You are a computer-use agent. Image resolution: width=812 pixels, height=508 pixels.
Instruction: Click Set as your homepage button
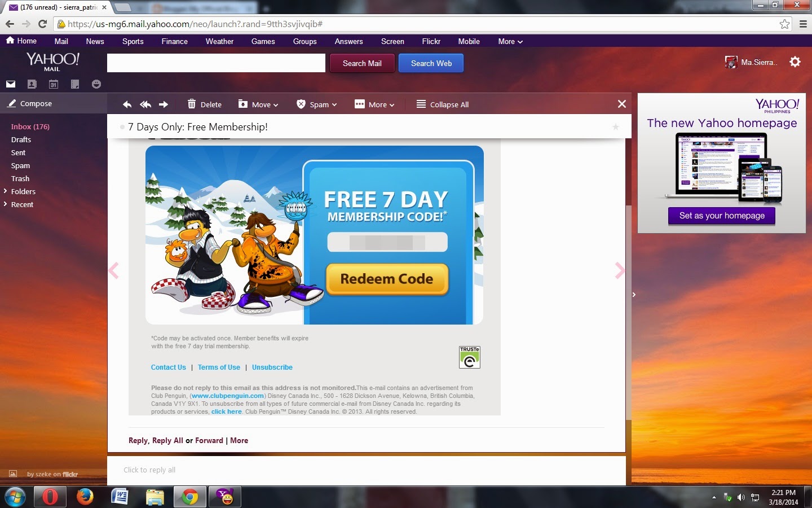pyautogui.click(x=722, y=216)
